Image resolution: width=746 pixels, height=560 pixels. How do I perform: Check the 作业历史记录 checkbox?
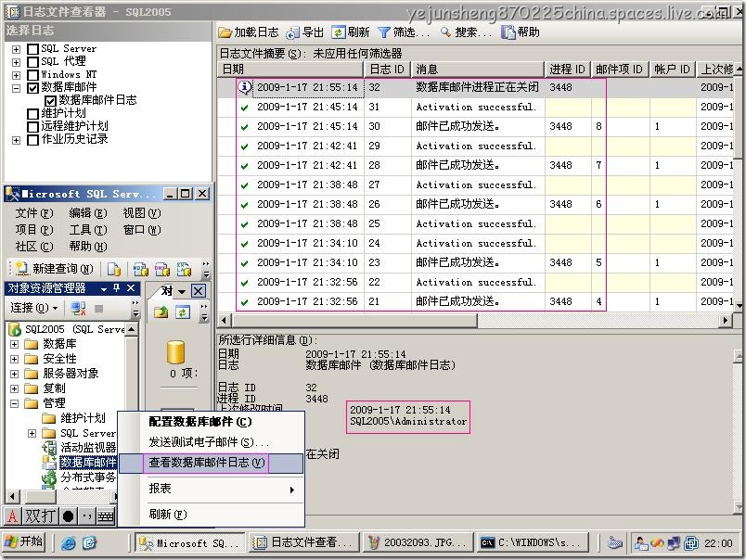pyautogui.click(x=32, y=140)
